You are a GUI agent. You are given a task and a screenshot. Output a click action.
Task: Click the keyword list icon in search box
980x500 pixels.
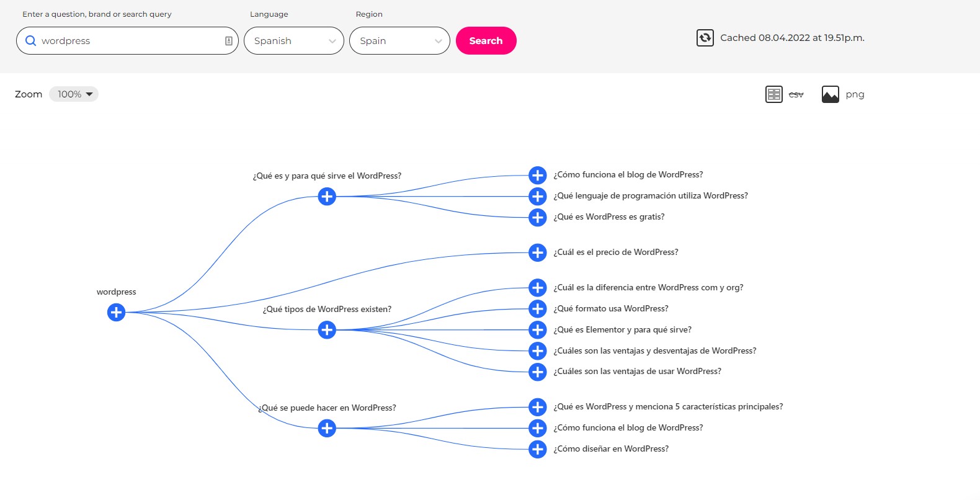pyautogui.click(x=228, y=41)
